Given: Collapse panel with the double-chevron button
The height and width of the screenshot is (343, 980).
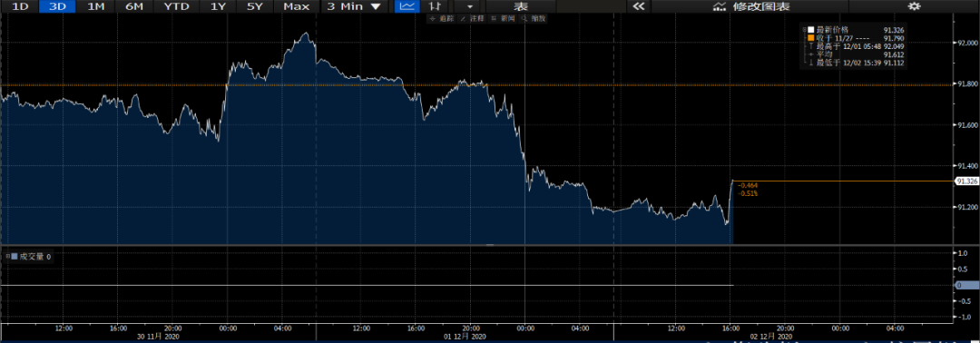Looking at the screenshot, I should click(x=638, y=7).
